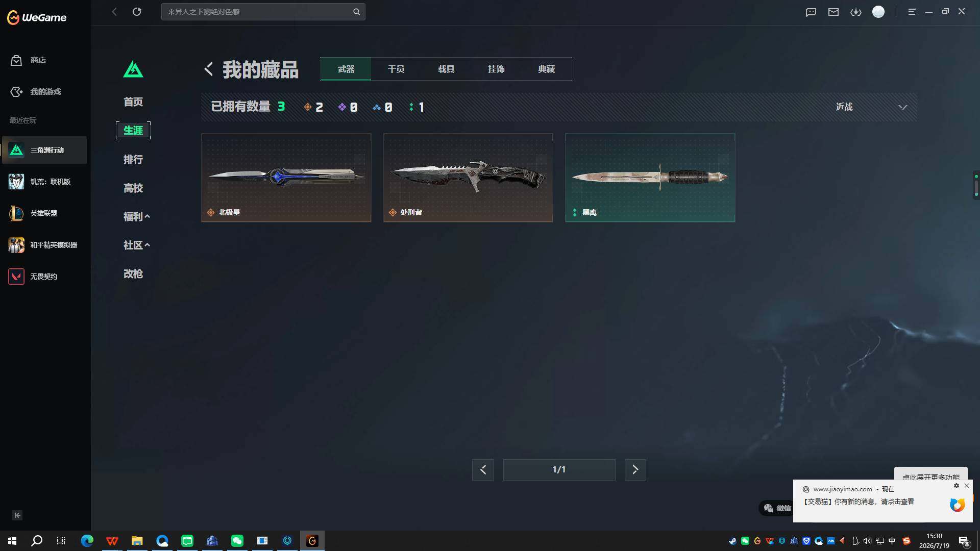This screenshot has width=980, height=551.
Task: Open the Windows action center
Action: (x=964, y=541)
